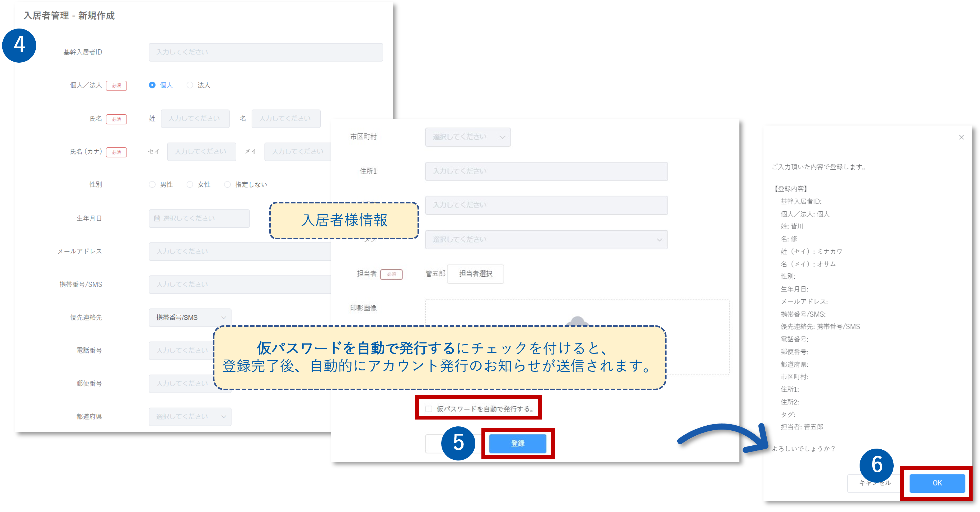The width and height of the screenshot is (980, 512).
Task: Choose 男性 for gender
Action: pos(152,184)
